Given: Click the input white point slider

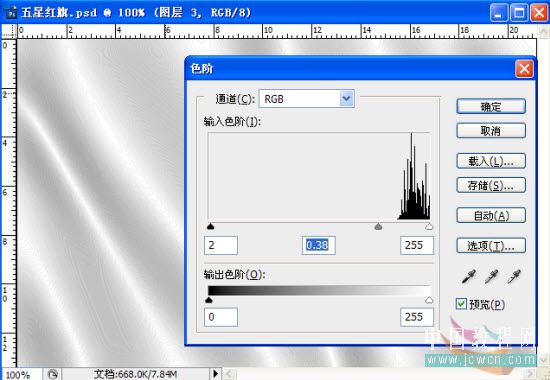Looking at the screenshot, I should 429,227.
